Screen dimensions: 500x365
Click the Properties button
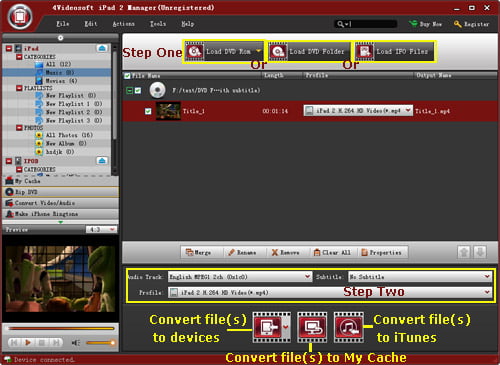381,253
